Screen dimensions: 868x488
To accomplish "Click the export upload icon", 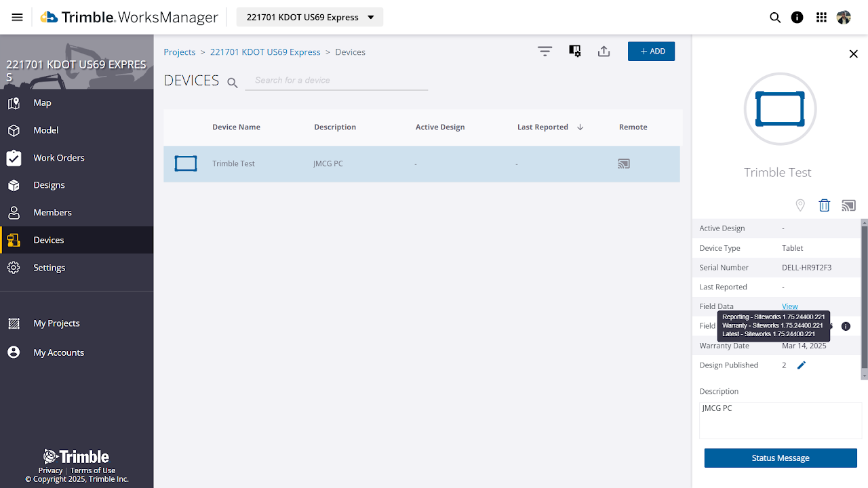I will click(604, 52).
